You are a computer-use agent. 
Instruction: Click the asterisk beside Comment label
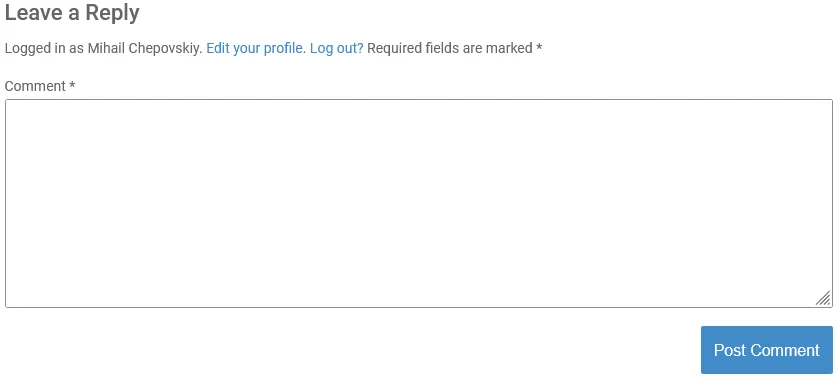pyautogui.click(x=72, y=85)
